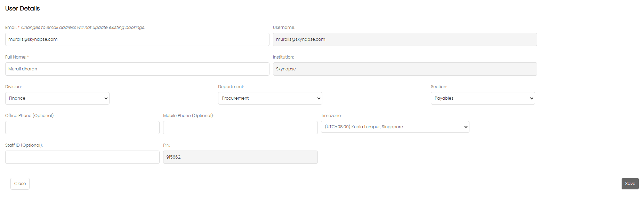Open the Section dropdown showing Payables
The width and height of the screenshot is (644, 199).
[x=483, y=98]
